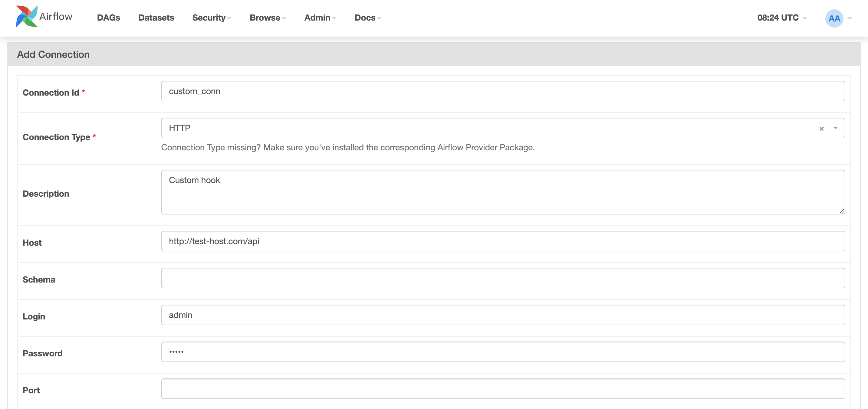This screenshot has width=868, height=409.
Task: Click the Airflow pinwheel logo
Action: 27,17
